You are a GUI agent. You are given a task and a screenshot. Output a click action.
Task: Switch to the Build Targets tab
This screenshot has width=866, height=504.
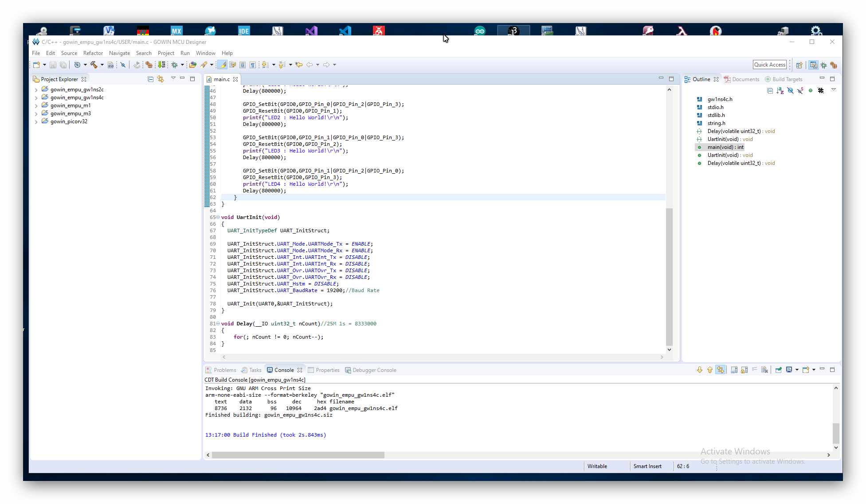click(784, 79)
